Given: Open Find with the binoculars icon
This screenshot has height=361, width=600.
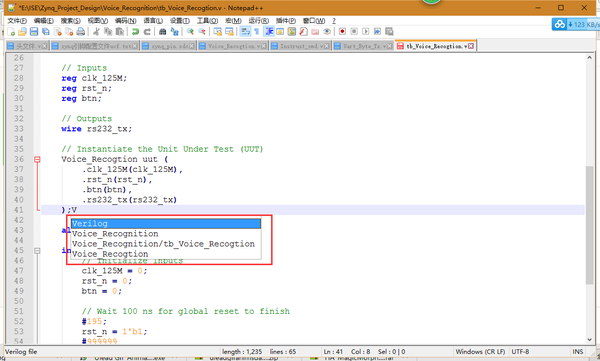Looking at the screenshot, I should [x=163, y=32].
